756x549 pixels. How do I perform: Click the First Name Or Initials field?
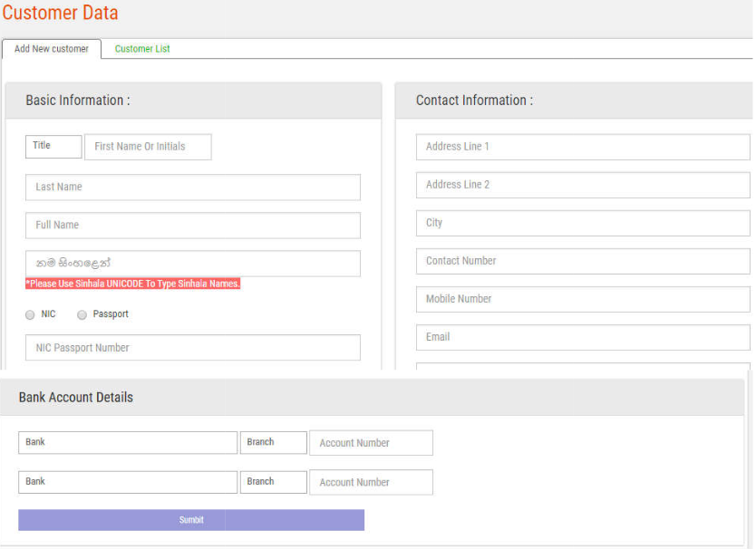click(x=147, y=146)
